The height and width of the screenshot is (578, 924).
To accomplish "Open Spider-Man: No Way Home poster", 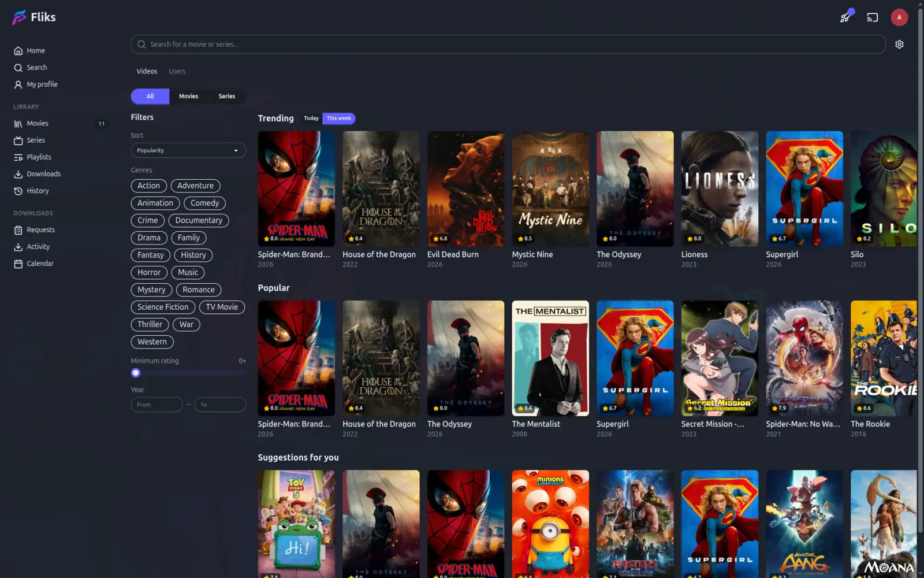I will click(x=804, y=358).
